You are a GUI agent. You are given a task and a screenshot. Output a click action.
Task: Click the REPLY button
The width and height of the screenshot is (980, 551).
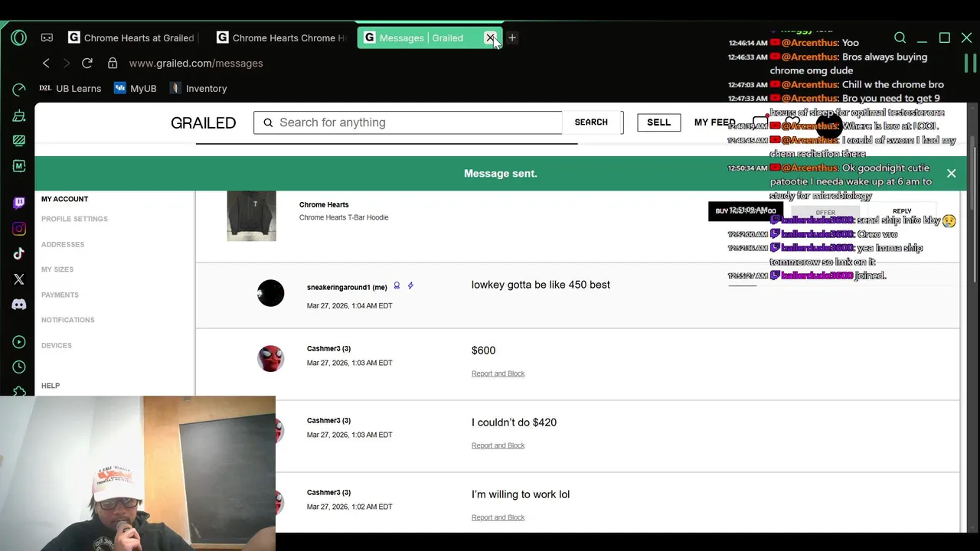coord(902,211)
